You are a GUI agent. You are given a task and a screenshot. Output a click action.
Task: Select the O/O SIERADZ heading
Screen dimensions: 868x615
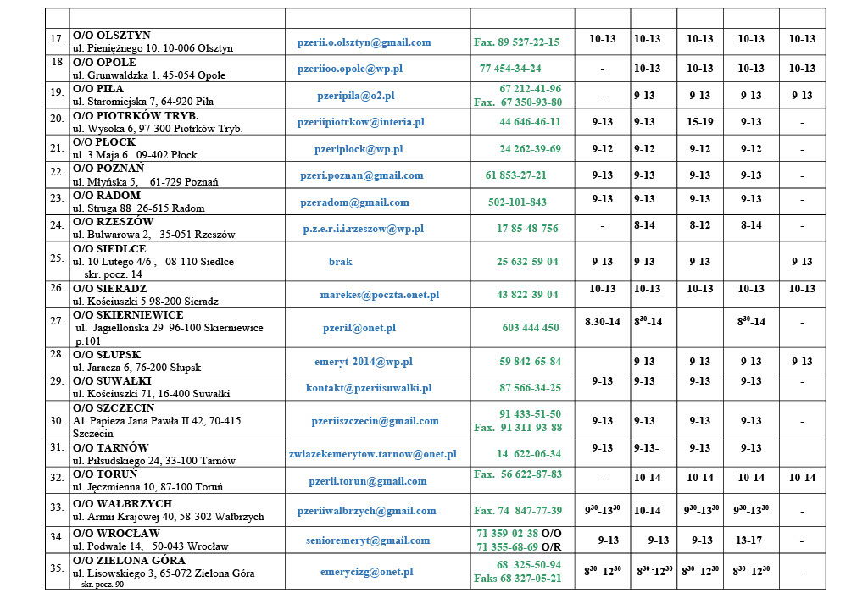[x=109, y=289]
